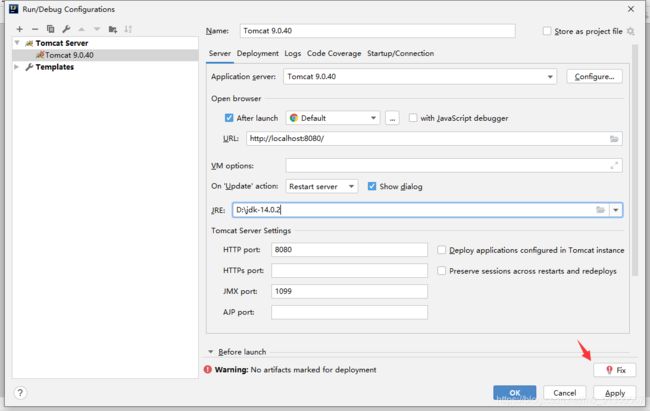
Task: Open the help question mark button
Action: (20, 393)
